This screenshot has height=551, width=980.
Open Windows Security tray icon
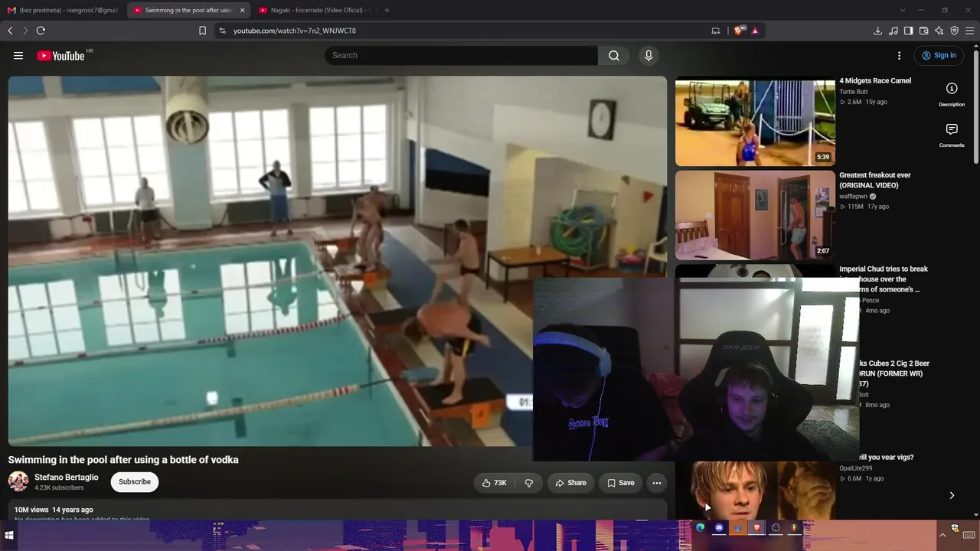click(x=955, y=528)
